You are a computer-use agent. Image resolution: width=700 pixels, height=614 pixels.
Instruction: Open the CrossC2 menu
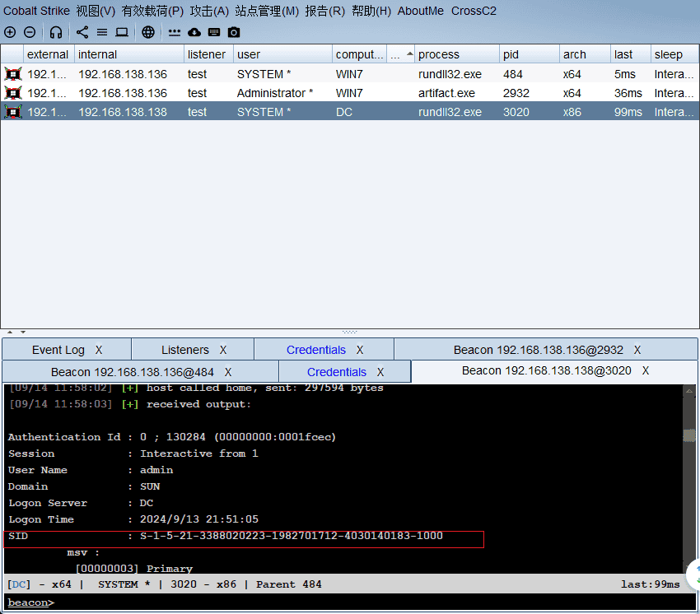(x=474, y=11)
